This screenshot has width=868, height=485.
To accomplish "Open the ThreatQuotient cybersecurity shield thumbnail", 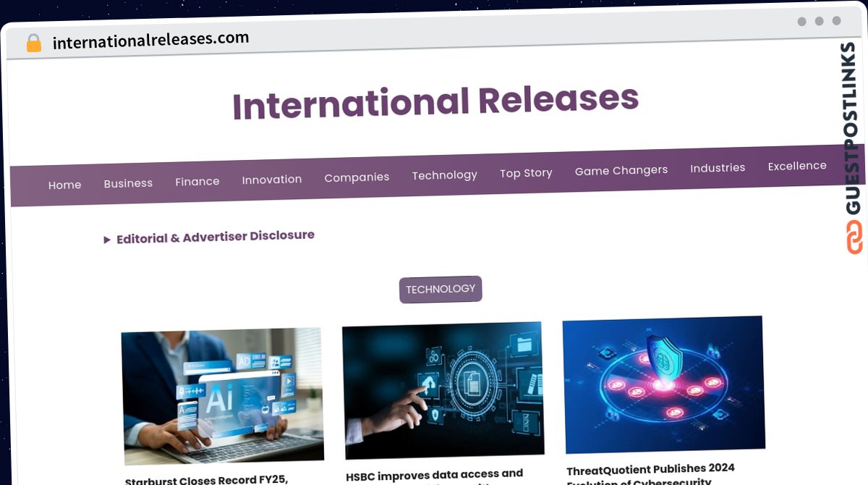I will coord(663,384).
